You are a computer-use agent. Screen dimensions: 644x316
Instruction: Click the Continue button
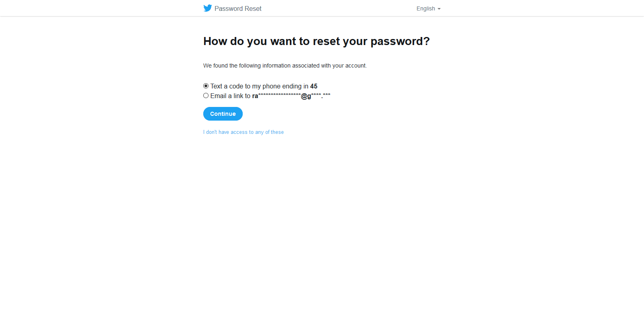click(223, 114)
